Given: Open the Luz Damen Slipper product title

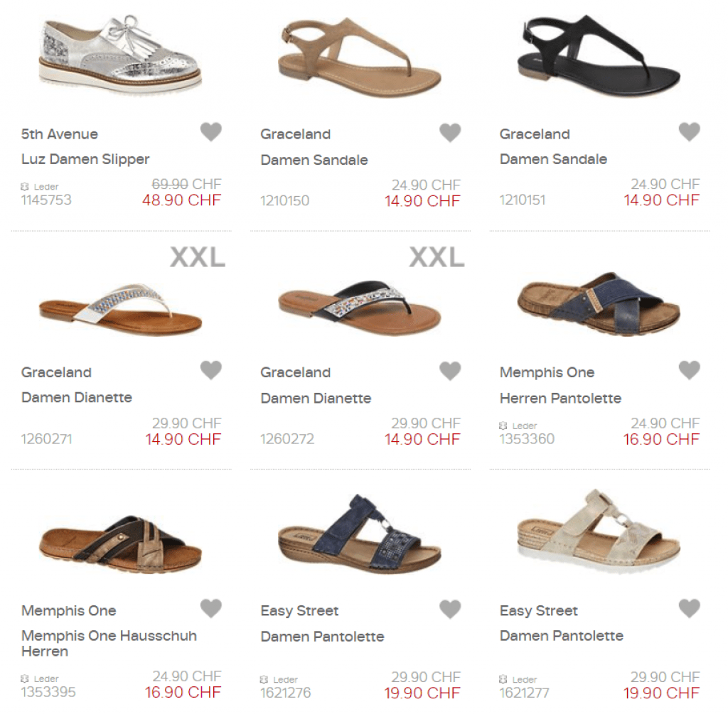Looking at the screenshot, I should (85, 159).
